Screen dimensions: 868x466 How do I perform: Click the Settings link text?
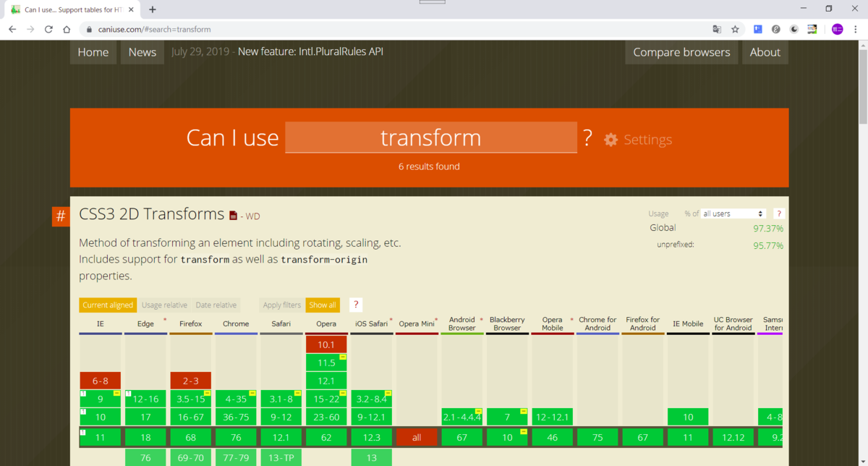647,140
